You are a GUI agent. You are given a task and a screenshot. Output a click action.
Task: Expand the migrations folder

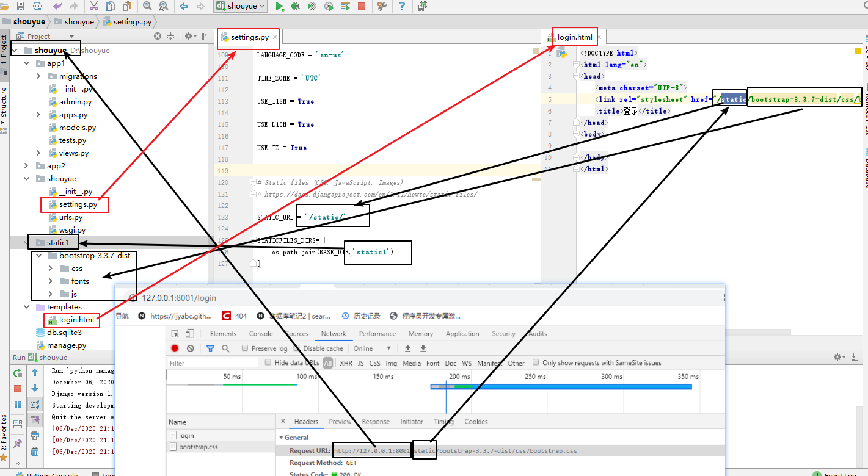pos(38,76)
